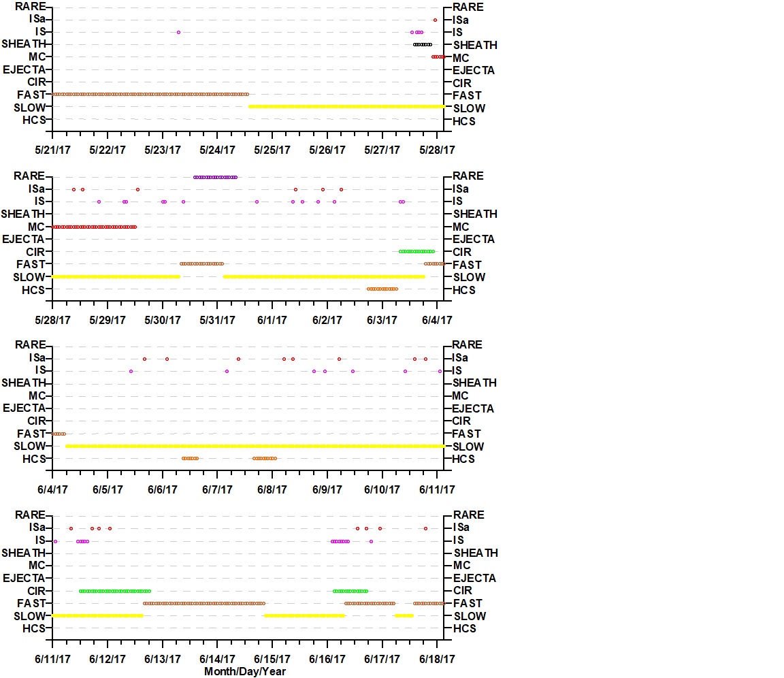Select the right SHEATH label in the 5/21/17 panel
The width and height of the screenshot is (784, 678).
pyautogui.click(x=475, y=45)
